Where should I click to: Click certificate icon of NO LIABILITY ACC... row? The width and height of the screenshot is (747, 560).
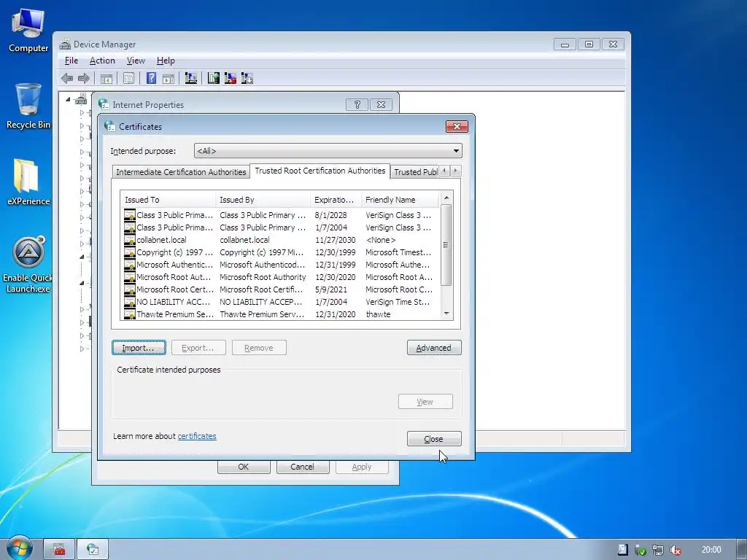coord(130,302)
